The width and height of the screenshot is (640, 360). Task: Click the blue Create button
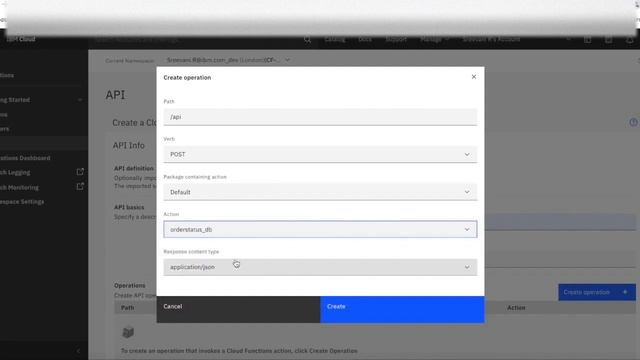[x=402, y=309]
